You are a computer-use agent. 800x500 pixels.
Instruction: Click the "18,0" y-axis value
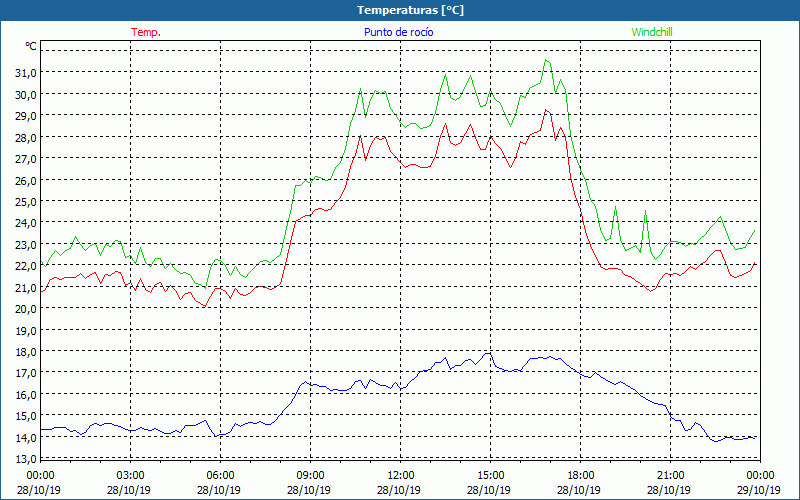click(26, 352)
